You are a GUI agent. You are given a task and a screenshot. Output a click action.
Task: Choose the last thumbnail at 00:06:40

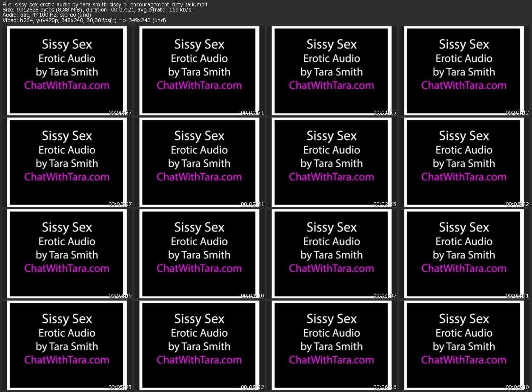click(464, 345)
